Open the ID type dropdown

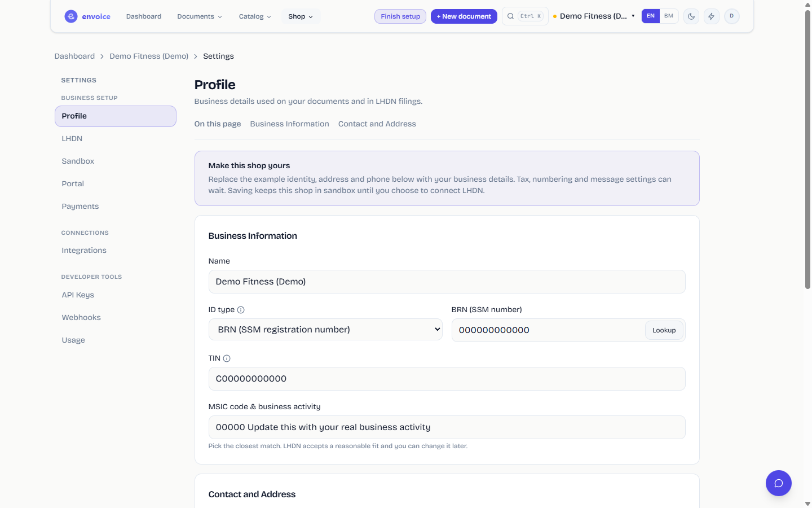click(x=325, y=330)
